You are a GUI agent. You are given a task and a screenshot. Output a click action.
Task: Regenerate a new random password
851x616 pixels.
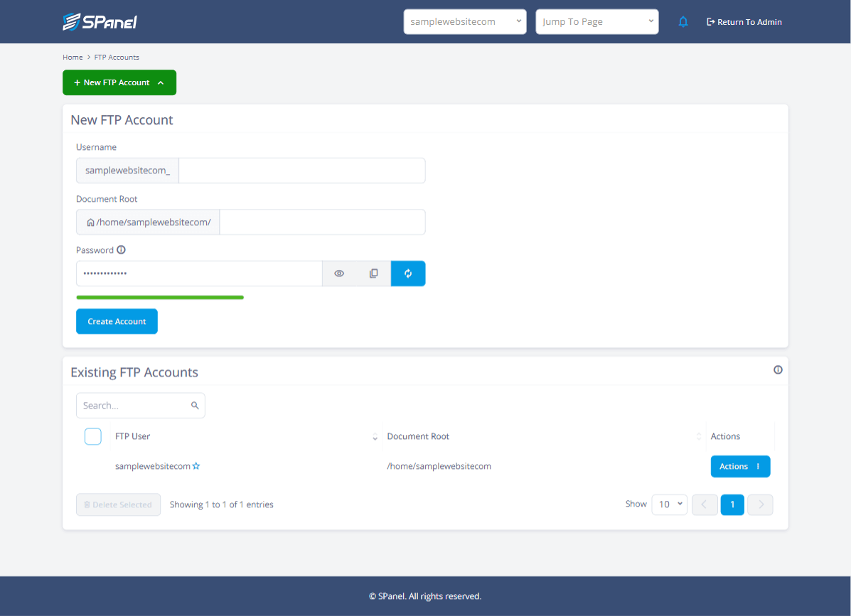(x=407, y=273)
